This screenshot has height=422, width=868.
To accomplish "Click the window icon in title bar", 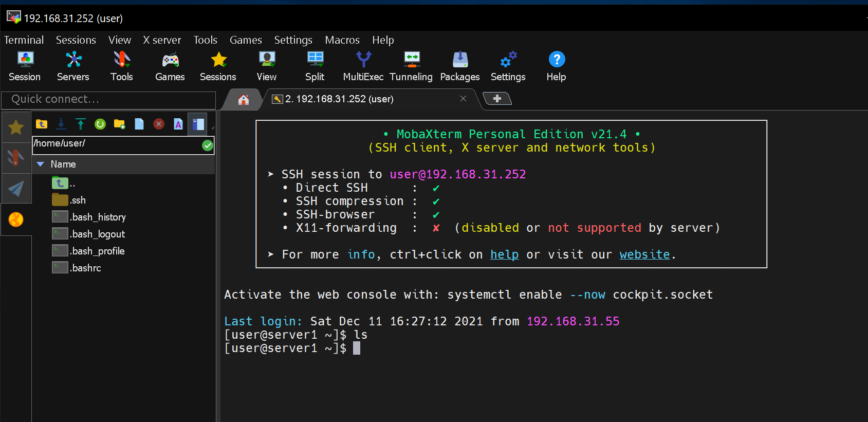I will pyautogui.click(x=13, y=17).
